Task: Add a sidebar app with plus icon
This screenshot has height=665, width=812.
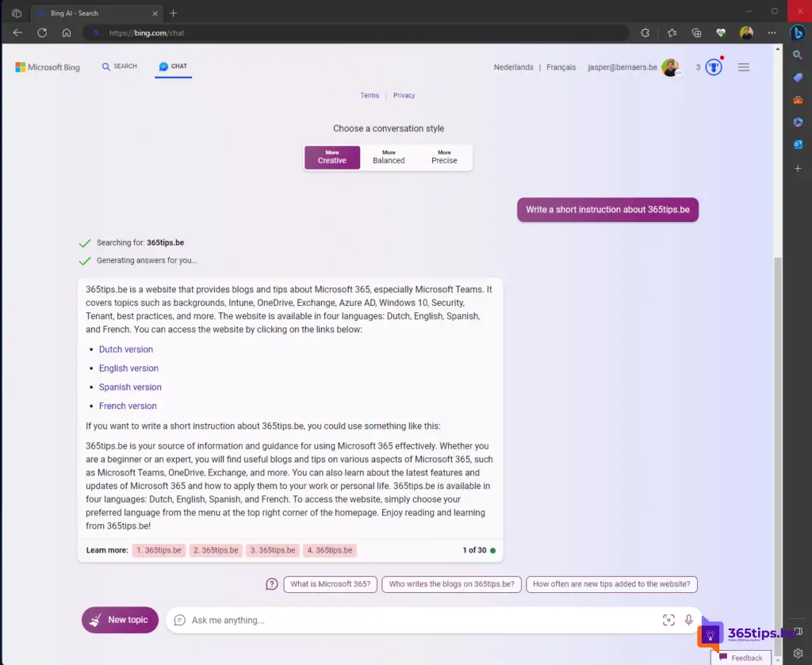Action: (798, 169)
